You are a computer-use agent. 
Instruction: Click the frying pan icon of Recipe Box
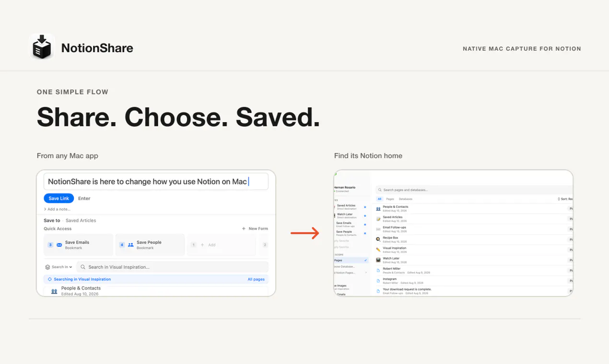378,239
